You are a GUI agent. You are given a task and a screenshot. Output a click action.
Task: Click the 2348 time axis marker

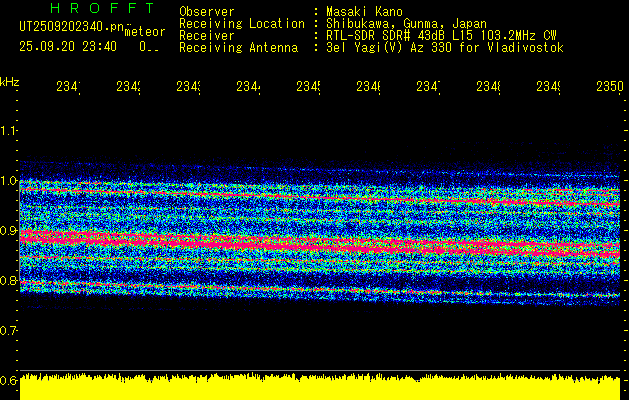tap(489, 87)
